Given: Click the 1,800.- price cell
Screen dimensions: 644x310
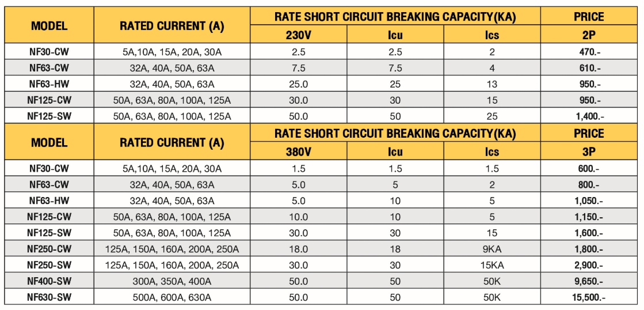Looking at the screenshot, I should point(589,249).
